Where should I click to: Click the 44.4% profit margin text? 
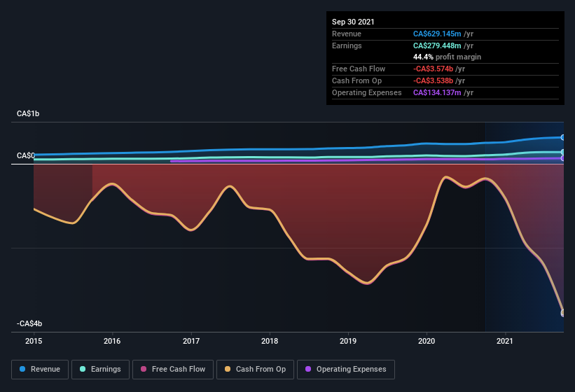pyautogui.click(x=447, y=57)
